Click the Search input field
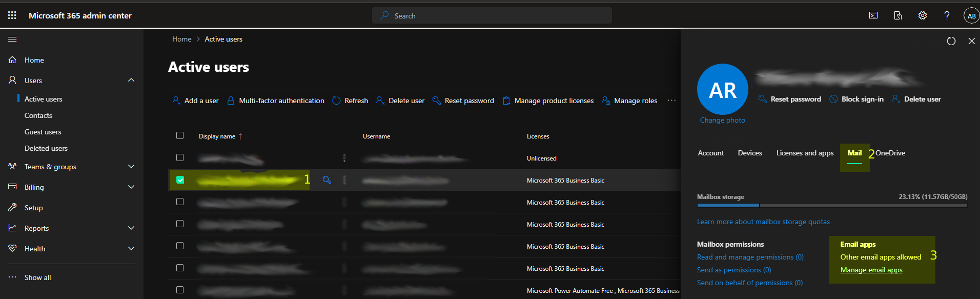The height and width of the screenshot is (299, 980). click(492, 15)
